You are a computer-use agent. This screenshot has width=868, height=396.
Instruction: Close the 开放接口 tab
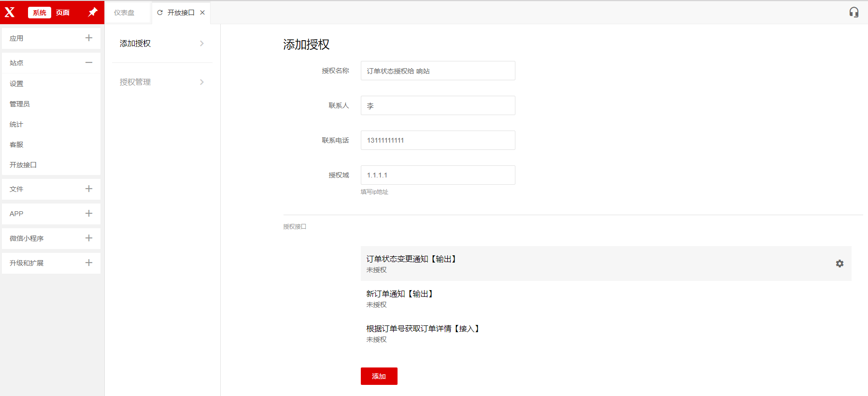click(202, 13)
